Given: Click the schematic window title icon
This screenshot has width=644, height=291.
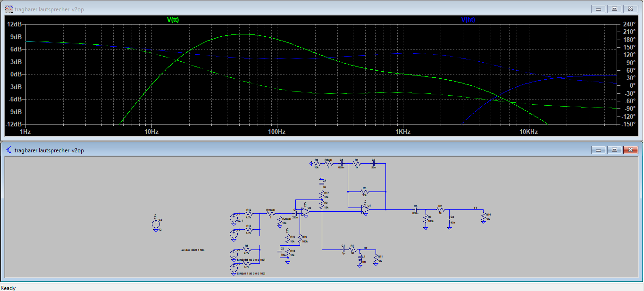Looking at the screenshot, I should coord(9,150).
